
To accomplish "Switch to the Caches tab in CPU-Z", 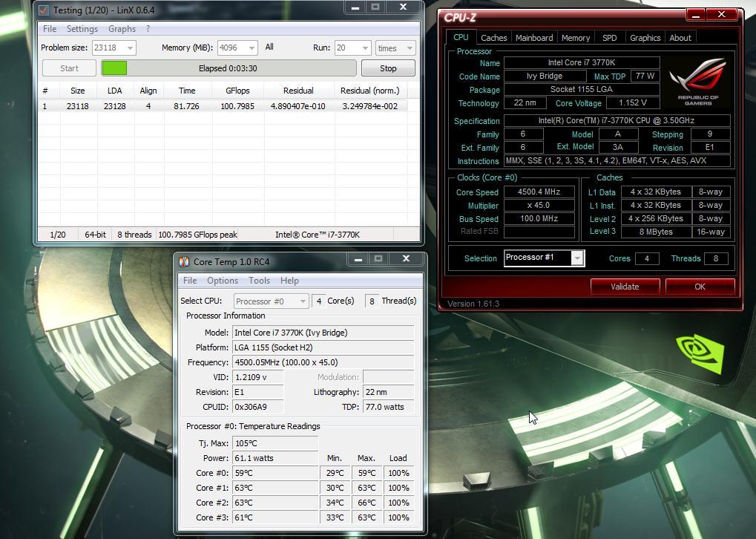I will [x=493, y=38].
